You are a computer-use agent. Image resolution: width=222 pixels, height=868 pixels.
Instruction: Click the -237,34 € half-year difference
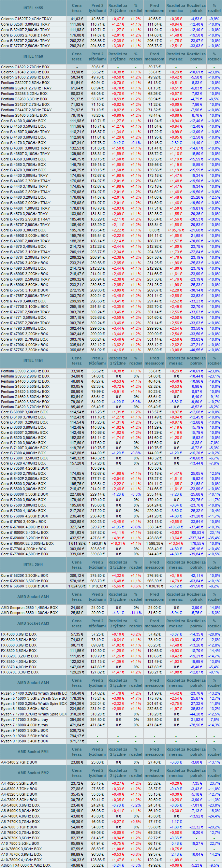[196, 538]
